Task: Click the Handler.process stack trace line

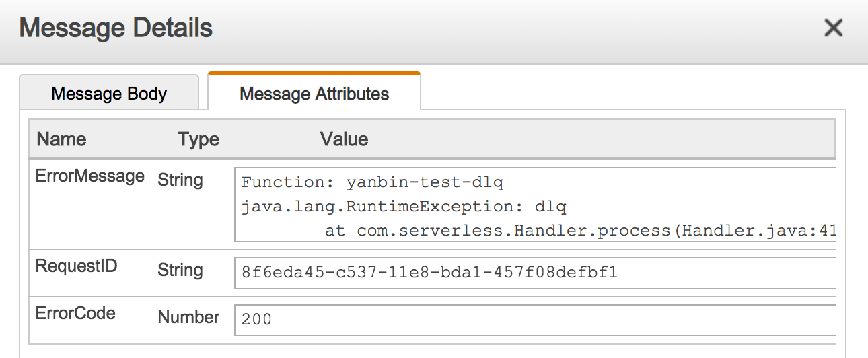Action: click(579, 231)
